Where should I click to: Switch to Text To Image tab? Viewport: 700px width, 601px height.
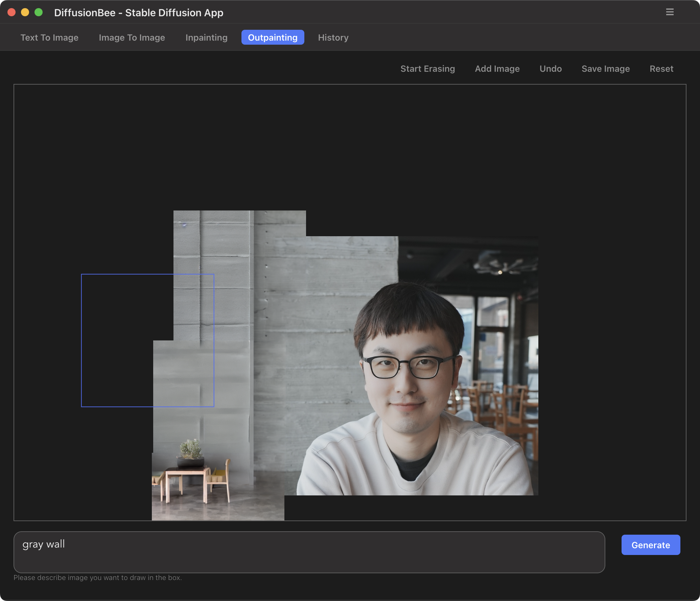coord(49,38)
